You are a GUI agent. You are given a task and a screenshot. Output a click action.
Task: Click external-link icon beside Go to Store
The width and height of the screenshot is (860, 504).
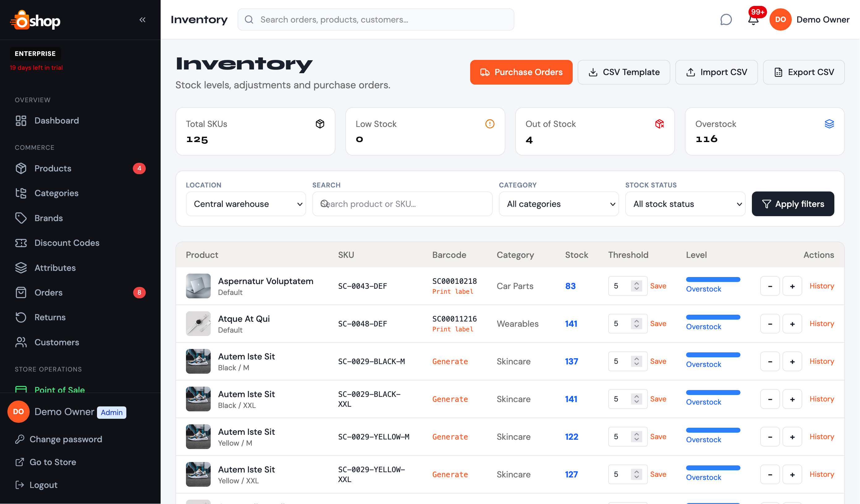click(20, 462)
